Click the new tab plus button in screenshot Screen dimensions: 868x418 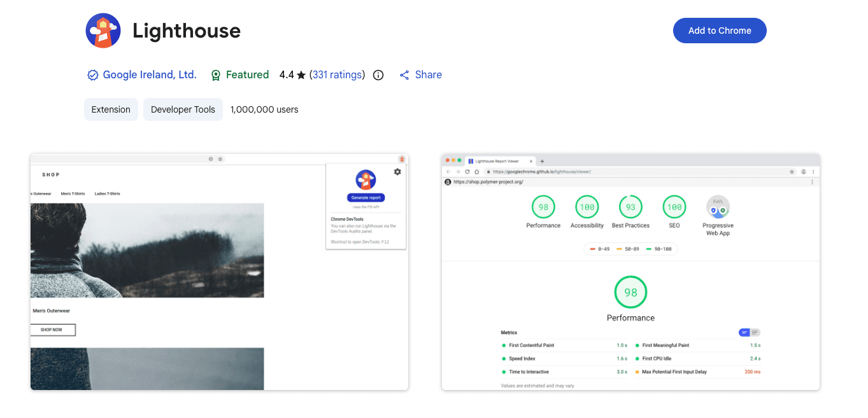click(542, 162)
